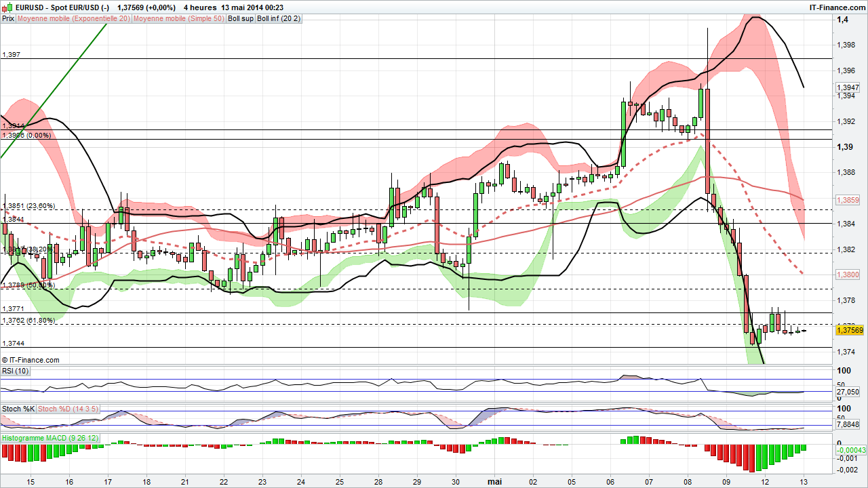Click the Boll sup indicator label
868x488 pixels.
(x=241, y=19)
